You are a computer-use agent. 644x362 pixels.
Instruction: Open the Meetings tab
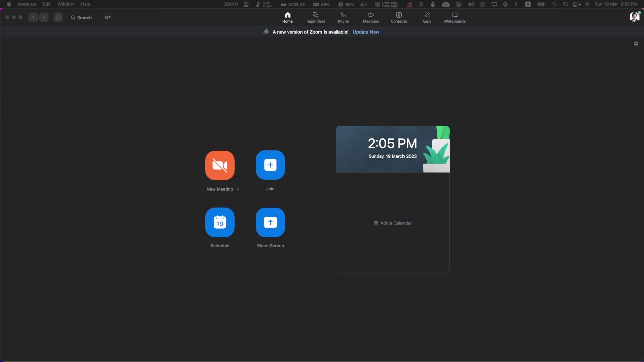point(371,18)
